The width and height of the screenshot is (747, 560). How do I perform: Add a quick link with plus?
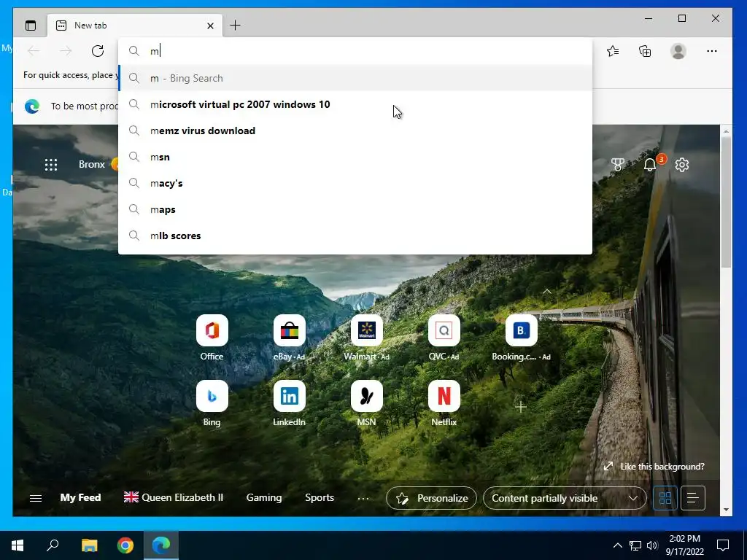(x=521, y=407)
